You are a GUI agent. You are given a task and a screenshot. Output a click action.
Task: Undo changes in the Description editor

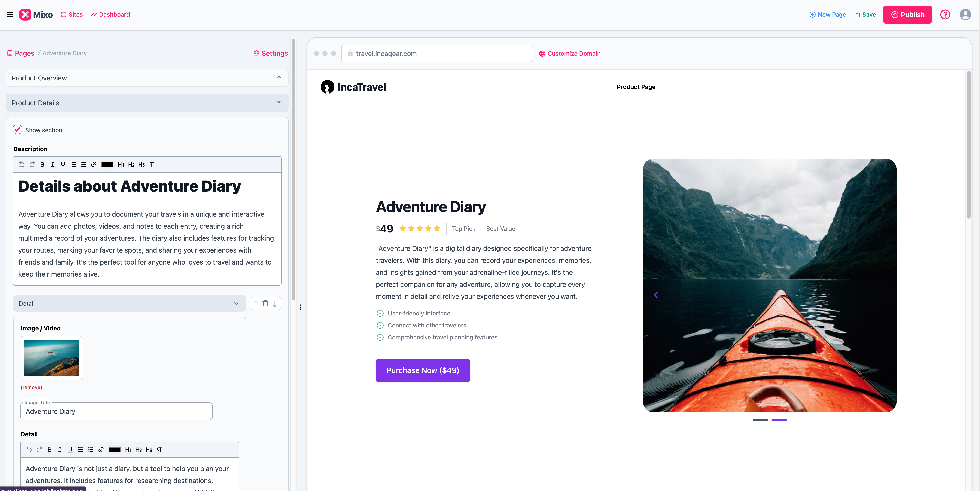coord(22,164)
